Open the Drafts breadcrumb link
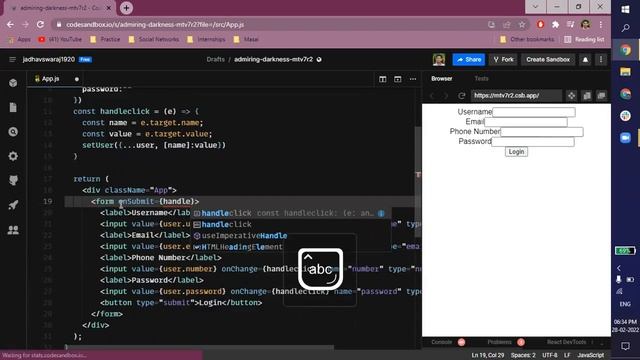Viewport: 640px width, 360px height. pyautogui.click(x=215, y=60)
